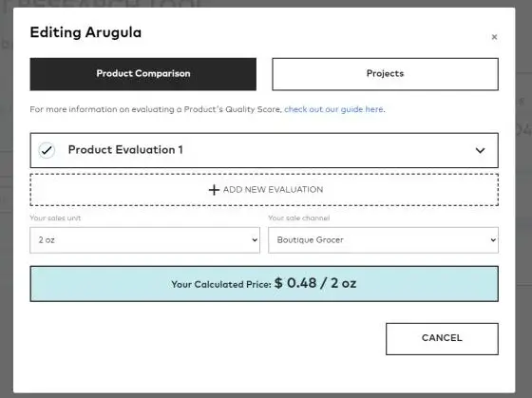
Task: Click the arrow on the Boutique Grocer select
Action: [493, 240]
